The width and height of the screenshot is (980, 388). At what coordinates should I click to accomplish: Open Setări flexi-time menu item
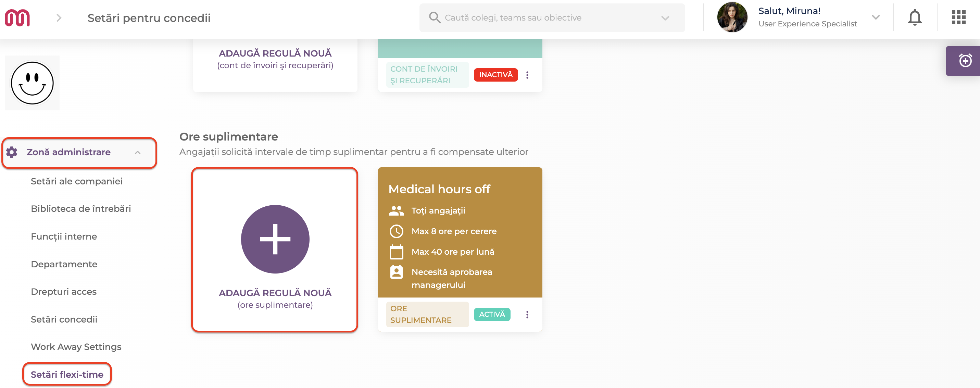pos(67,374)
